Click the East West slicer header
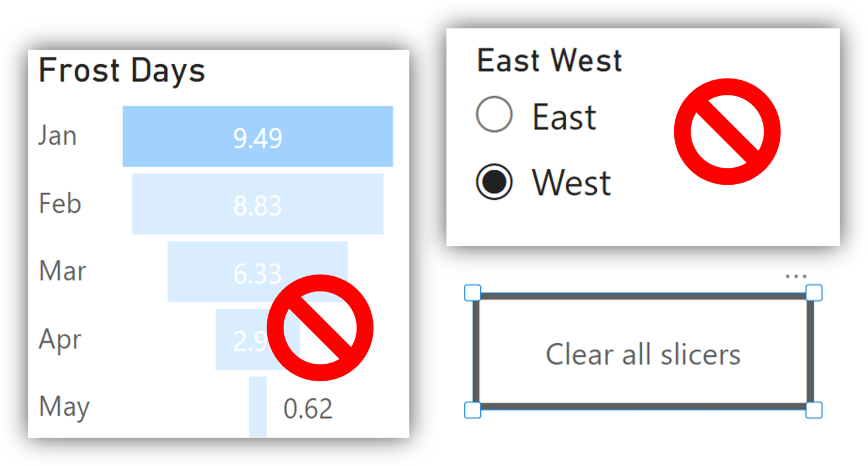The image size is (868, 466). pyautogui.click(x=549, y=60)
